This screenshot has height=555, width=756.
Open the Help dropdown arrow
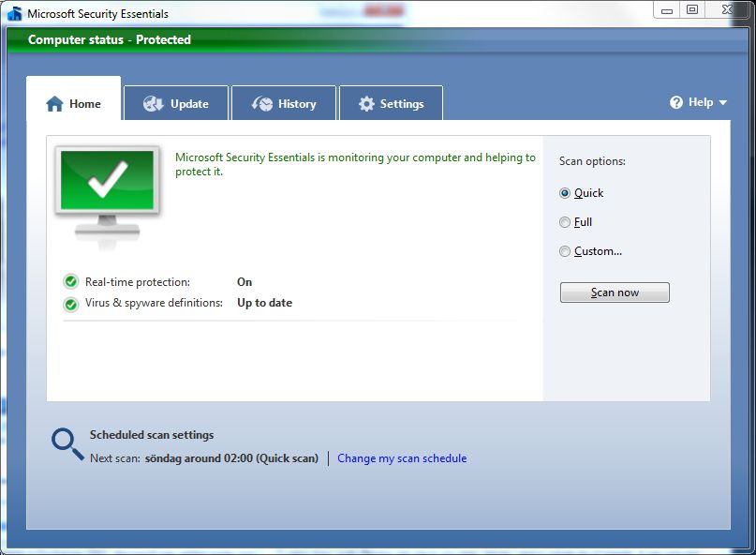pos(721,103)
